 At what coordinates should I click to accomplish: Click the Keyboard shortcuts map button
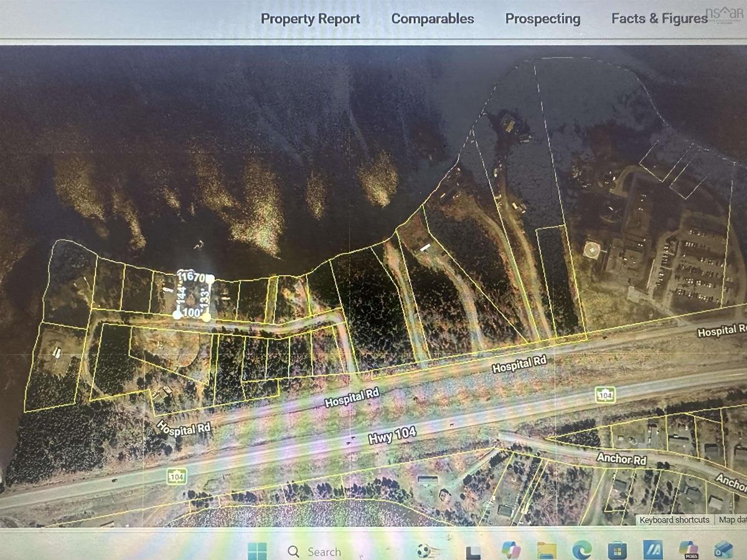(674, 520)
